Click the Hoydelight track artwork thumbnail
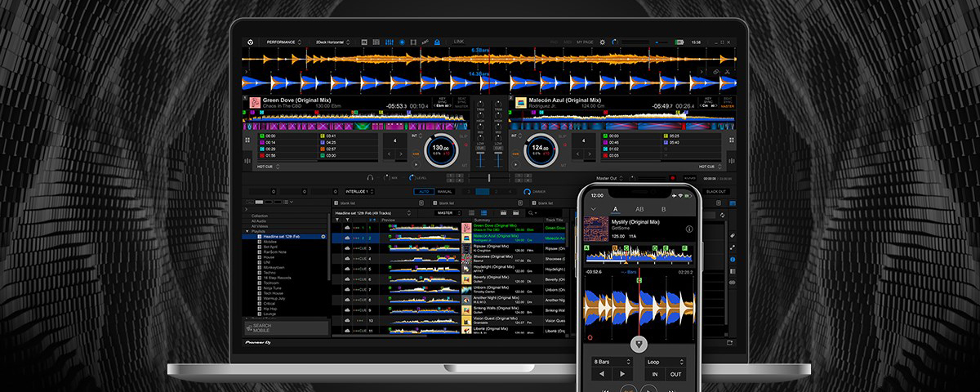The image size is (980, 392). click(467, 269)
